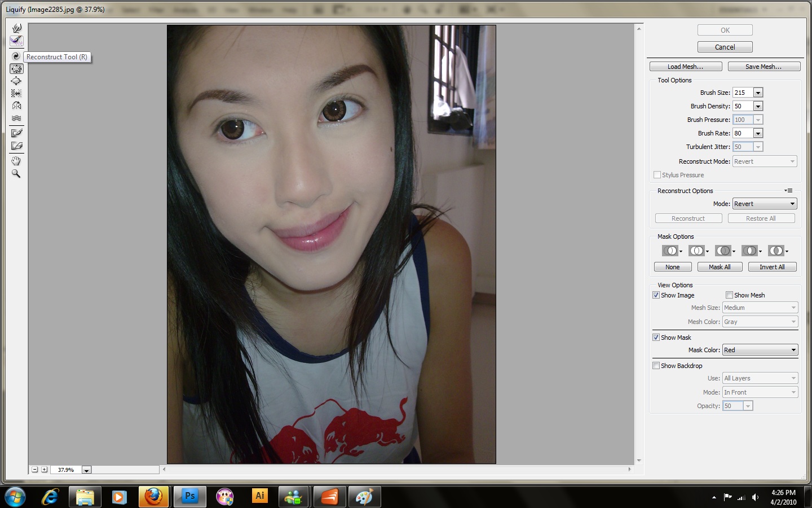
Task: Click the Subtract from Selection mask icon
Action: [723, 251]
